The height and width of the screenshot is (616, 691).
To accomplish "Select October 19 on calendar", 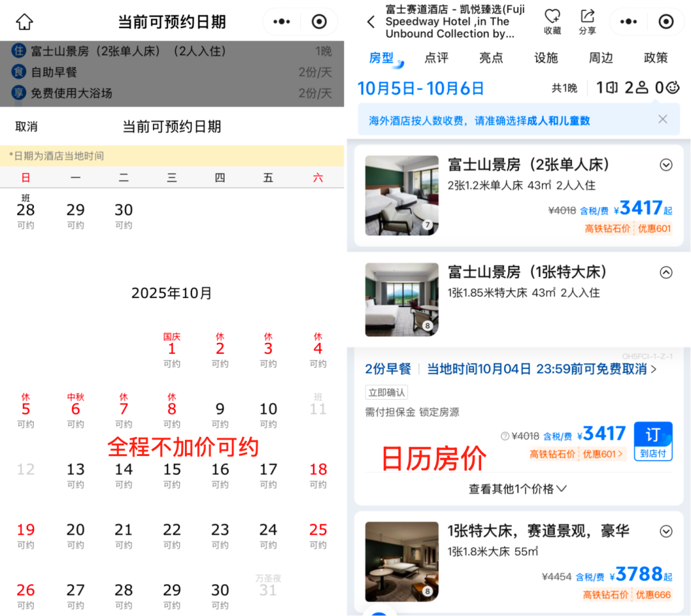I will (26, 535).
